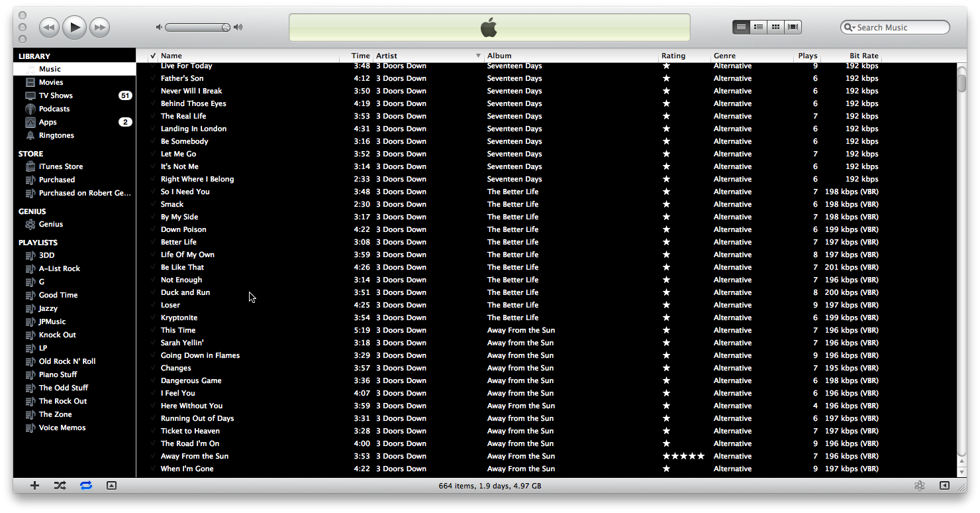The image size is (980, 513).
Task: Click the low-volume speaker icon
Action: (159, 27)
